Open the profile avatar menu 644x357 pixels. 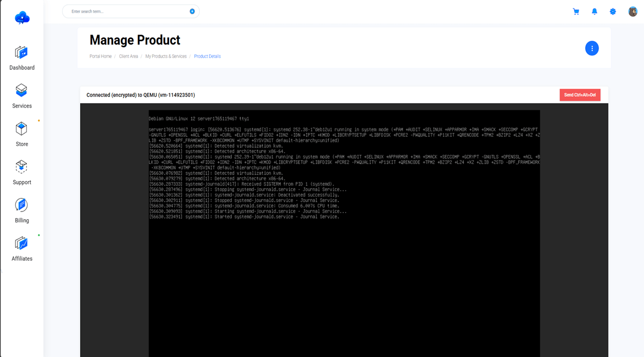click(x=632, y=11)
